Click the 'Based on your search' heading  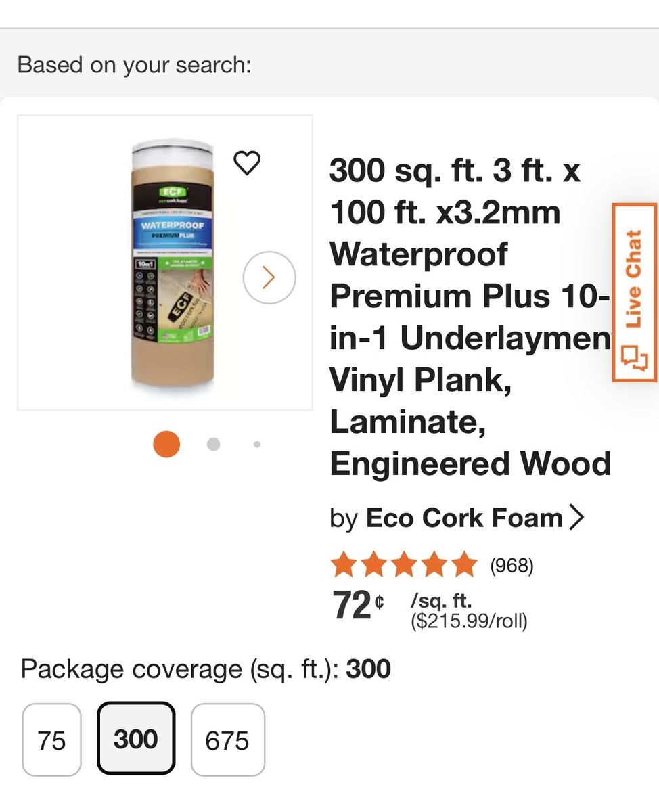click(134, 65)
